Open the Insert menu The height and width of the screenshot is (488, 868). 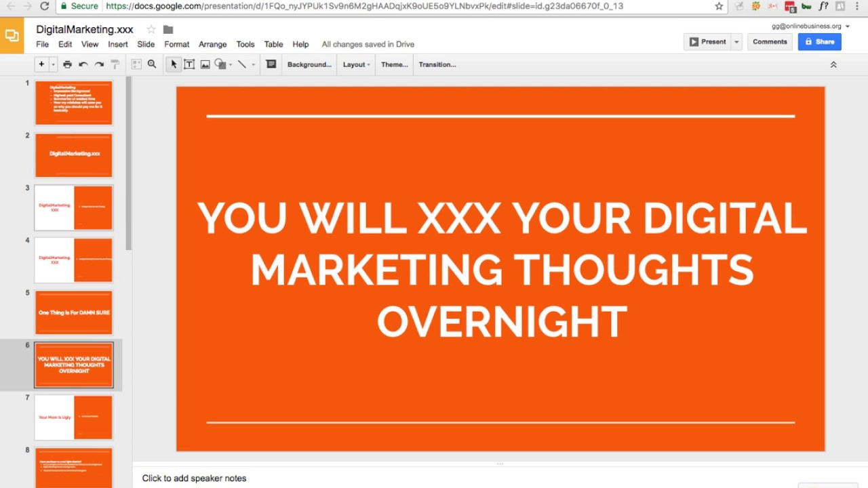(x=118, y=44)
